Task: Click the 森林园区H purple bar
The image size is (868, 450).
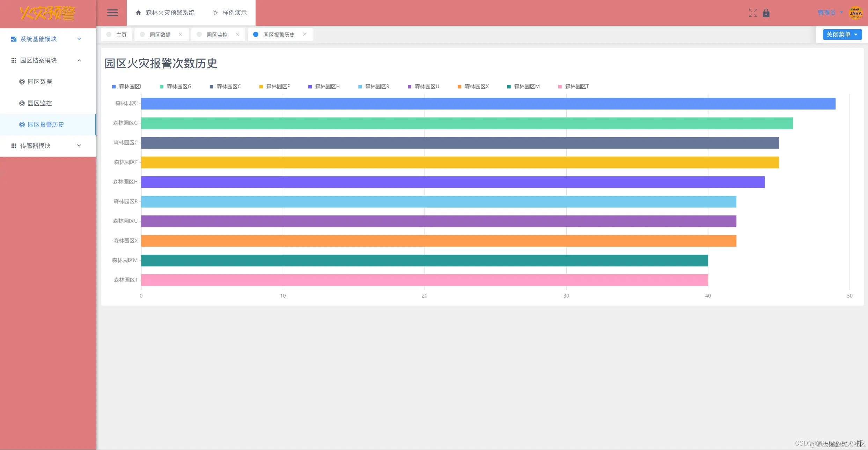Action: point(453,182)
